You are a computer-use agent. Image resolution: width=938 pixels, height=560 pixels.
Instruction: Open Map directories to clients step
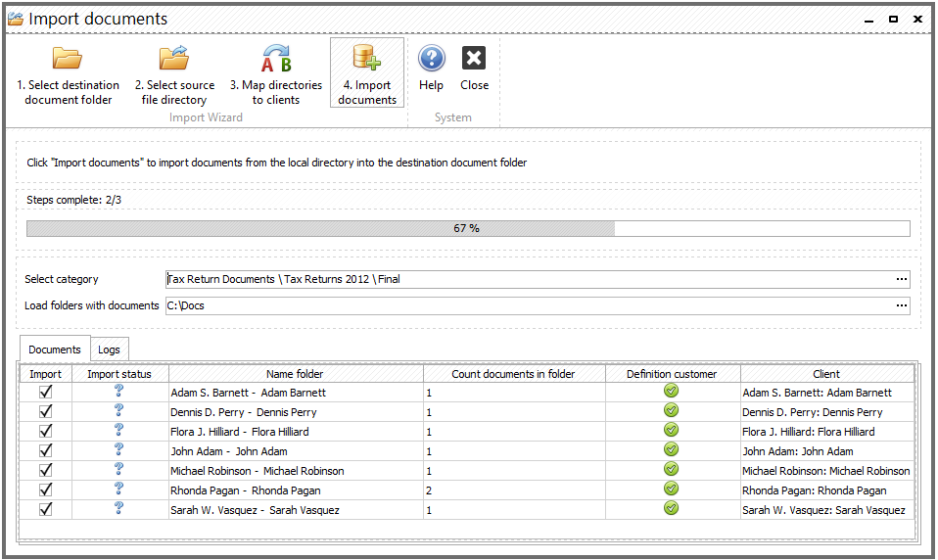coord(276,73)
